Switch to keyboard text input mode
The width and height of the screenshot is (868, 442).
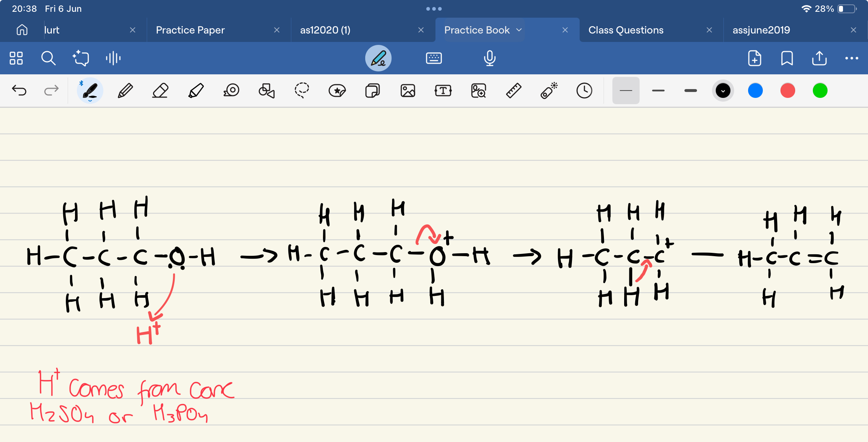pos(434,58)
